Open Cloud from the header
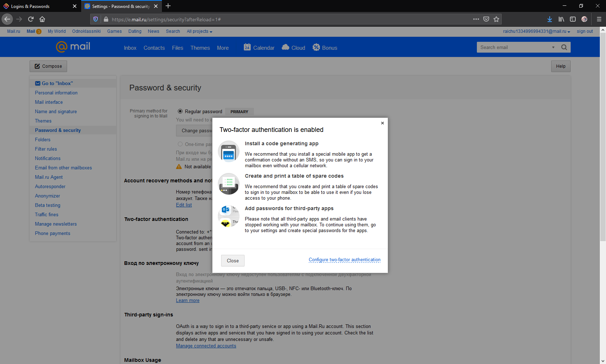Image resolution: width=606 pixels, height=364 pixels. (x=293, y=48)
